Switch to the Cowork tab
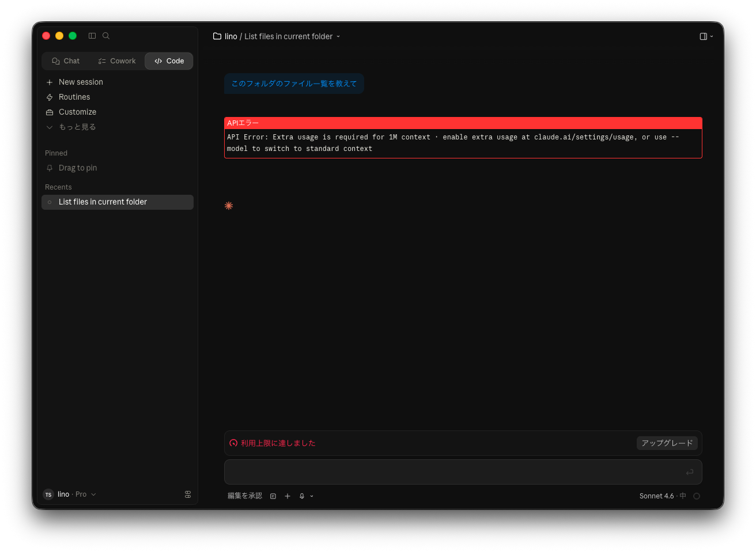756x552 pixels. point(117,61)
